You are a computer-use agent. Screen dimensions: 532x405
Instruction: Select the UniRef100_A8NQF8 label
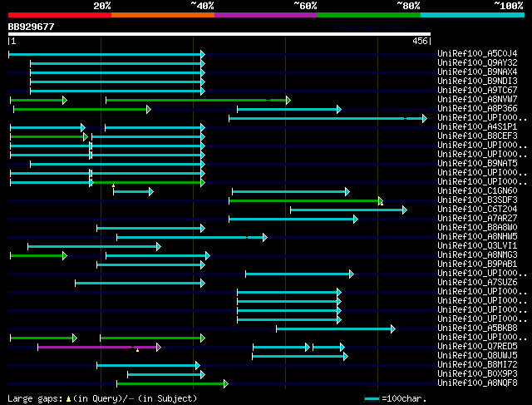pos(477,383)
